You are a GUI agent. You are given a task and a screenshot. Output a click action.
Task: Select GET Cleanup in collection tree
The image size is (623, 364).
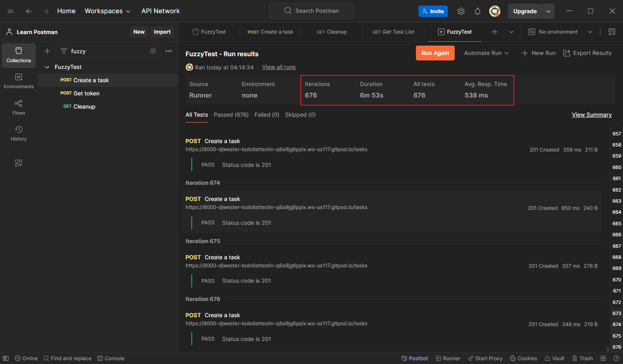(x=108, y=106)
